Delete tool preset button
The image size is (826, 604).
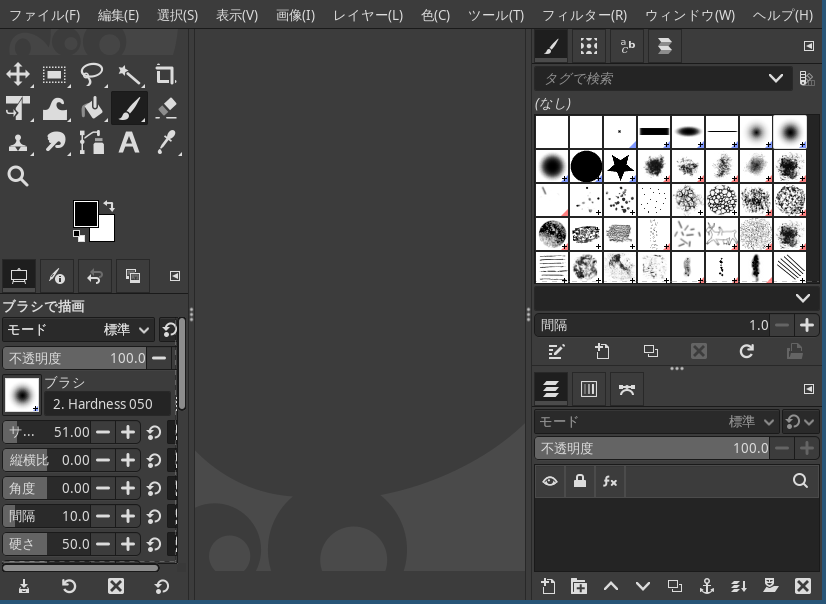(116, 586)
